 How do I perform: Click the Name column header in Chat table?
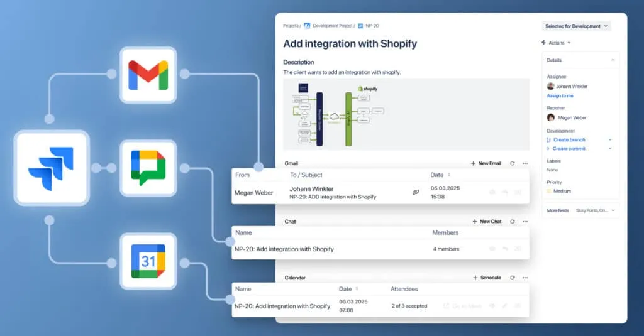[x=243, y=232]
